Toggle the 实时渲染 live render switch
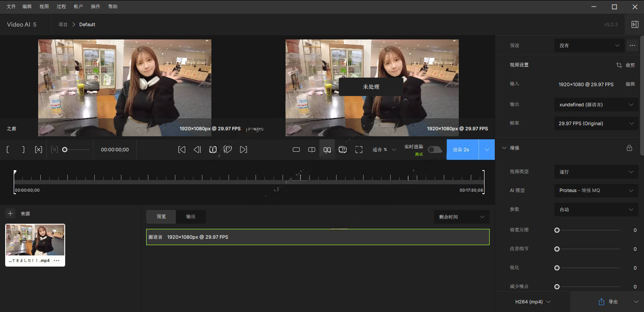The height and width of the screenshot is (312, 644). click(x=435, y=150)
